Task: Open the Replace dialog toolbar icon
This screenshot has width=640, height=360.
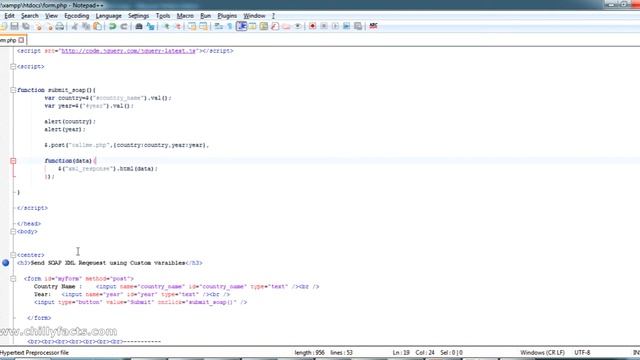Action: (x=150, y=27)
